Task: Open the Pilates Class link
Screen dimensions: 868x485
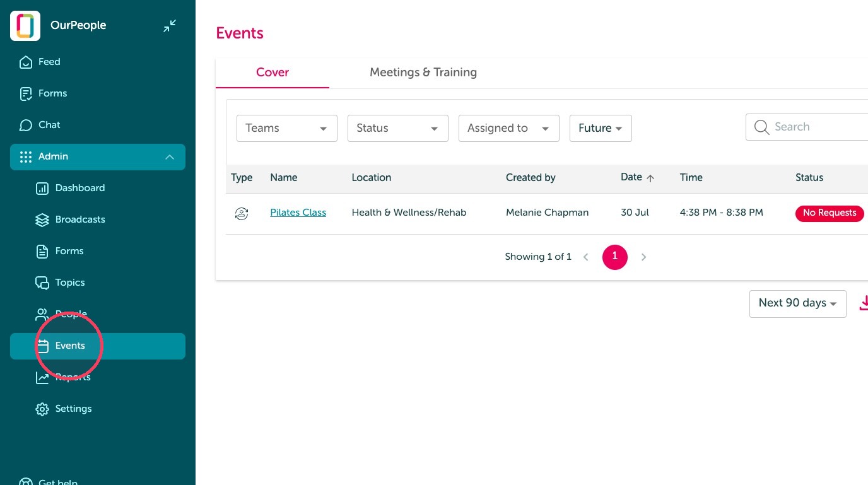Action: (298, 213)
